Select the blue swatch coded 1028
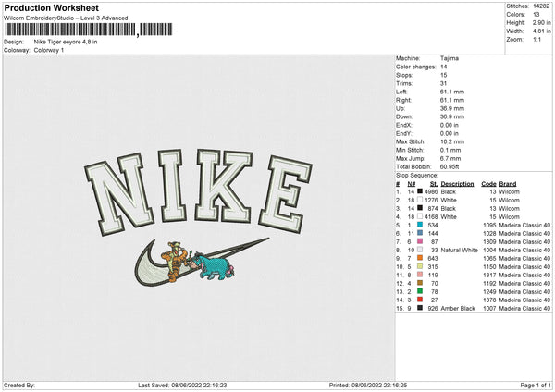The image size is (555, 392). [x=420, y=233]
